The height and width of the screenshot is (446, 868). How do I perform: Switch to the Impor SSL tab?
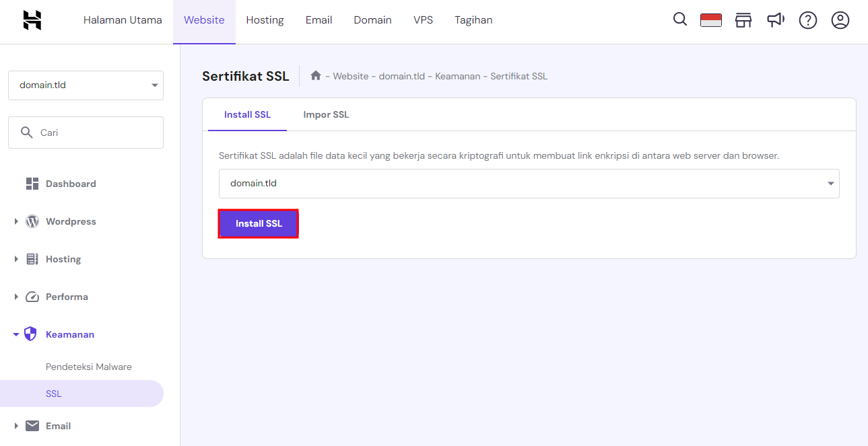pyautogui.click(x=326, y=114)
